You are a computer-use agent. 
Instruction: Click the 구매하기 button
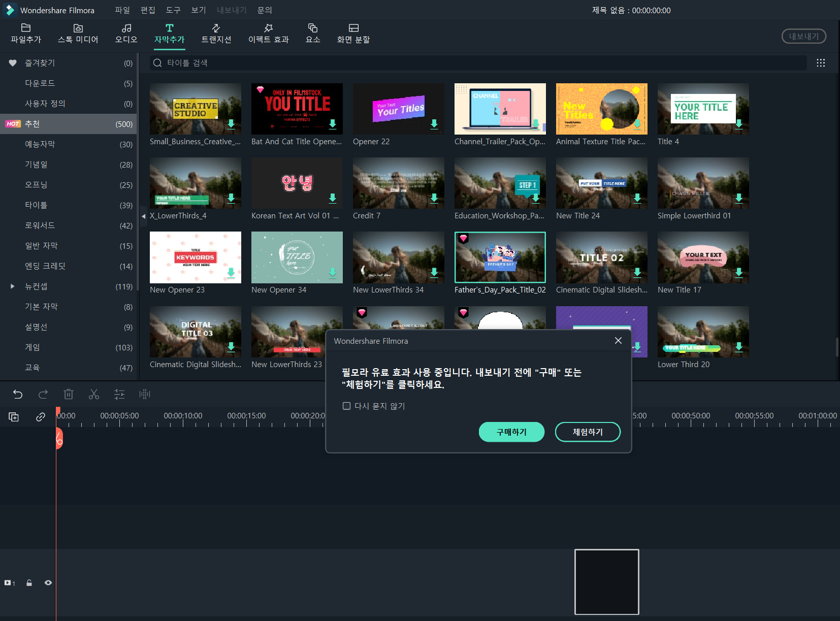511,432
